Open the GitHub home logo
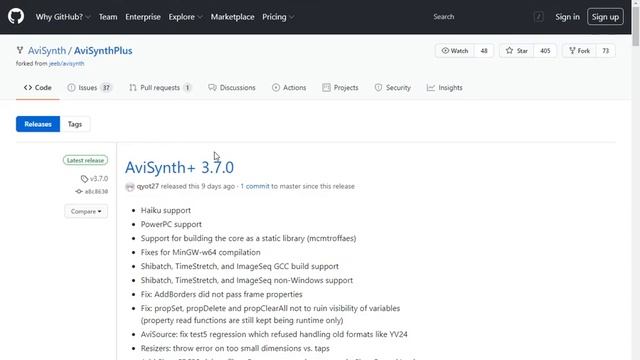Viewport: 640px width, 360px height. pyautogui.click(x=16, y=17)
